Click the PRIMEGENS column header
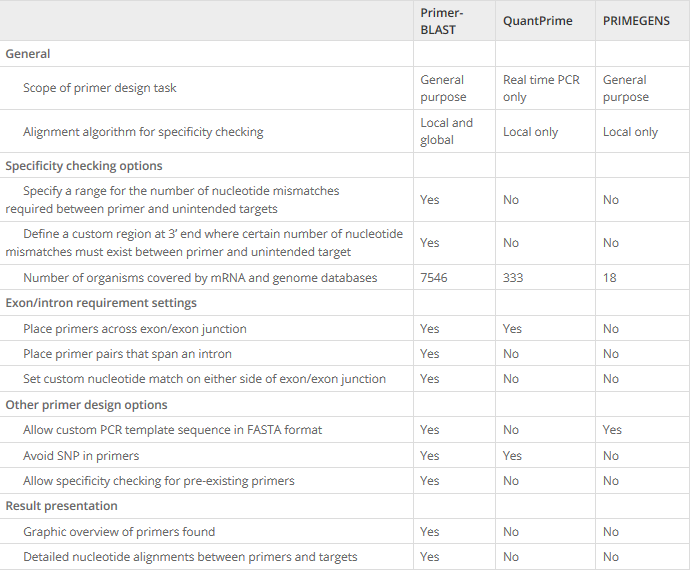The height and width of the screenshot is (570, 691). 636,21
